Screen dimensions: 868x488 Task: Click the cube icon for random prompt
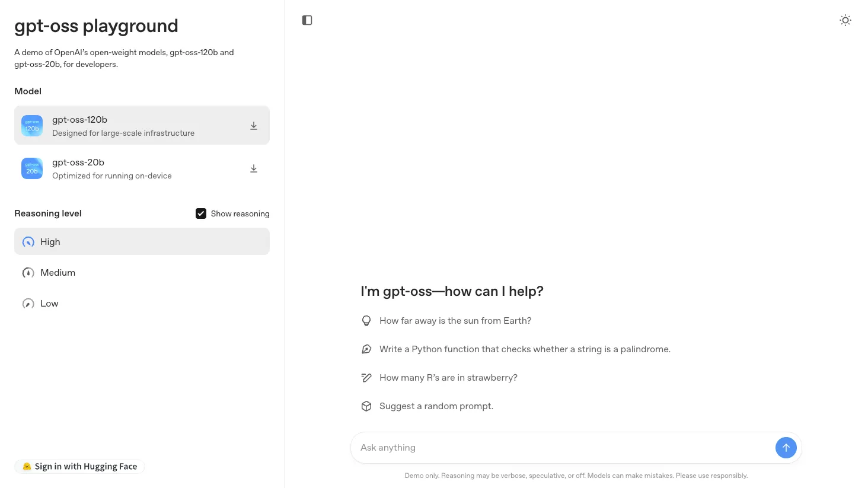pyautogui.click(x=366, y=406)
